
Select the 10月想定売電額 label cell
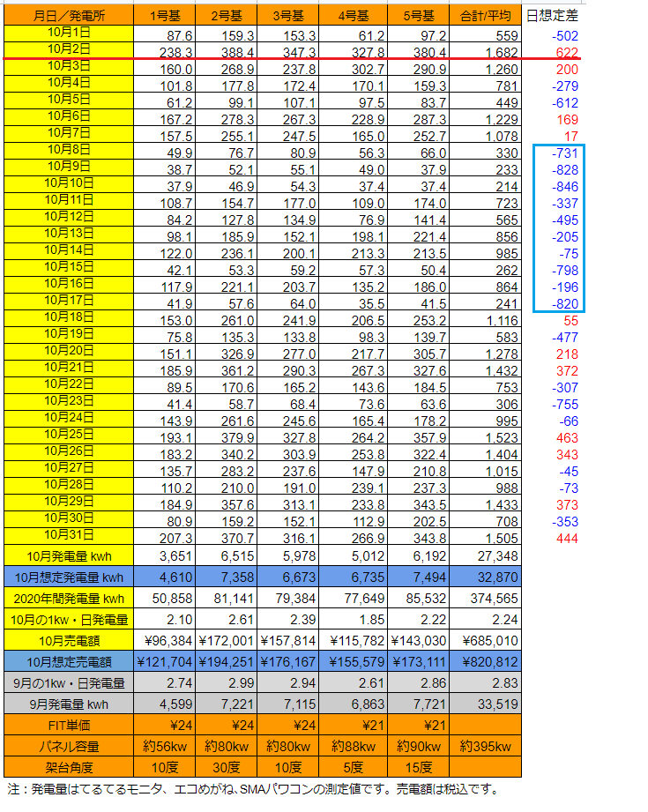(x=69, y=662)
